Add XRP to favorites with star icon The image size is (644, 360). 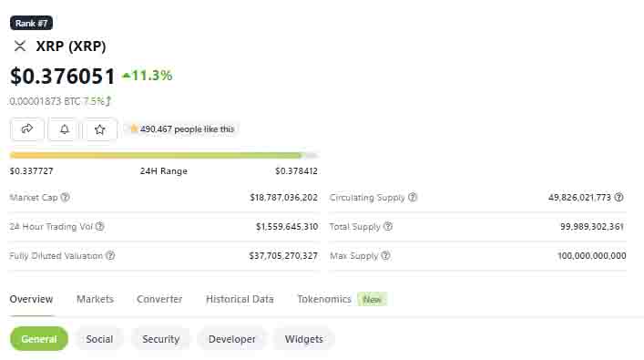[100, 129]
